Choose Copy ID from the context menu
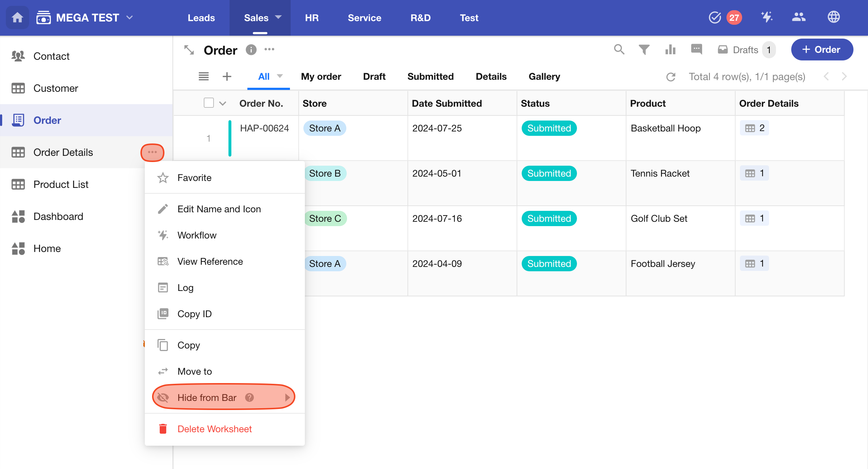The image size is (868, 469). coord(194,314)
